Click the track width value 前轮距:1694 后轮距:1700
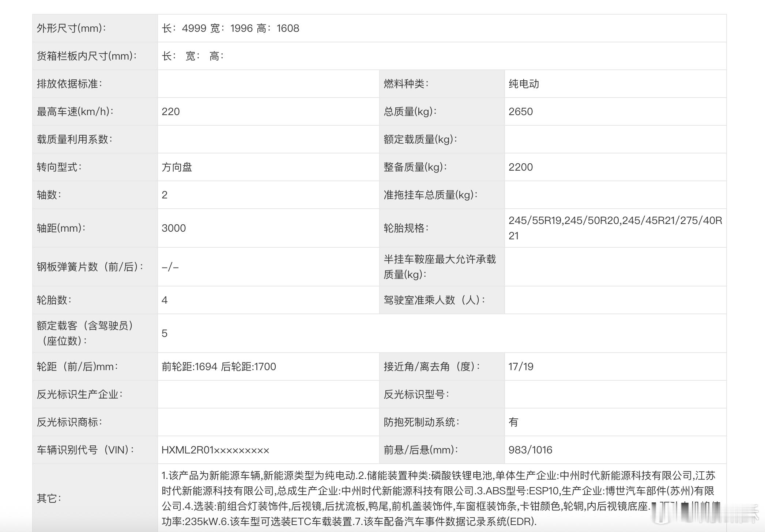This screenshot has width=765, height=532. [218, 366]
